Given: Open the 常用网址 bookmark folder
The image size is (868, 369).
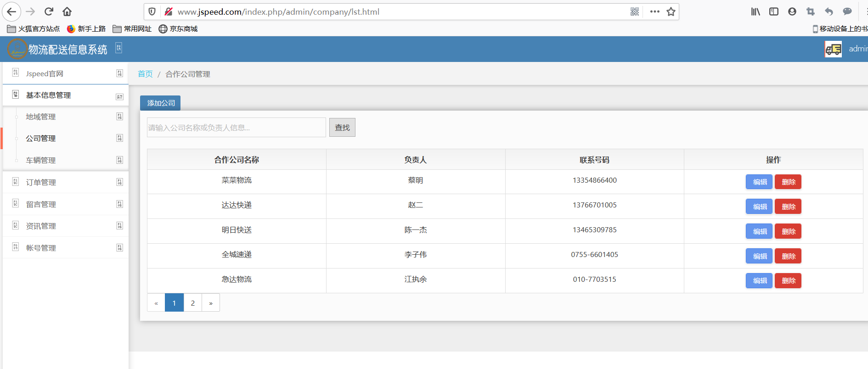Looking at the screenshot, I should point(132,29).
